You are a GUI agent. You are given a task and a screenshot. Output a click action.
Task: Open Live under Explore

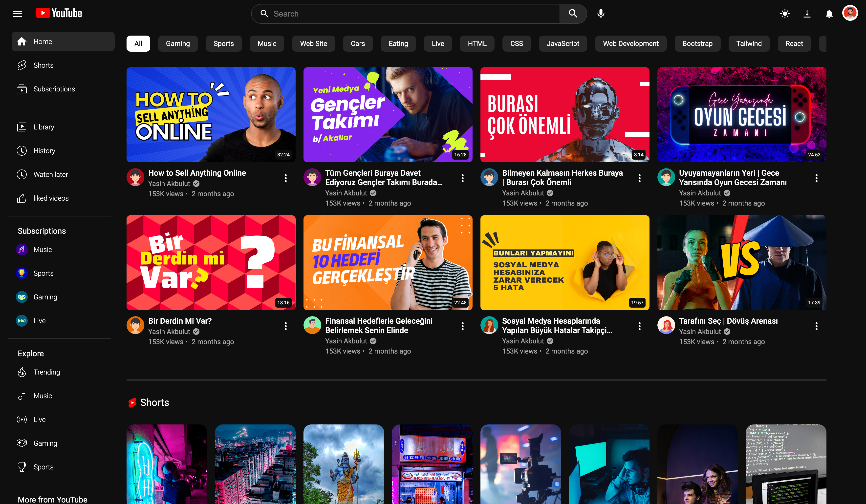(63, 420)
